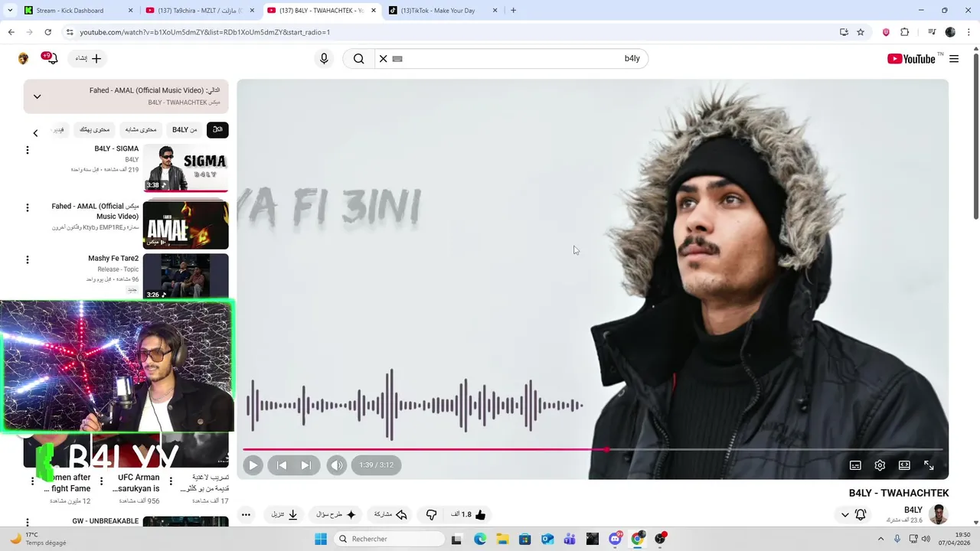Open the Chrome three-dot menu
Viewport: 980px width, 551px height.
coord(969,32)
